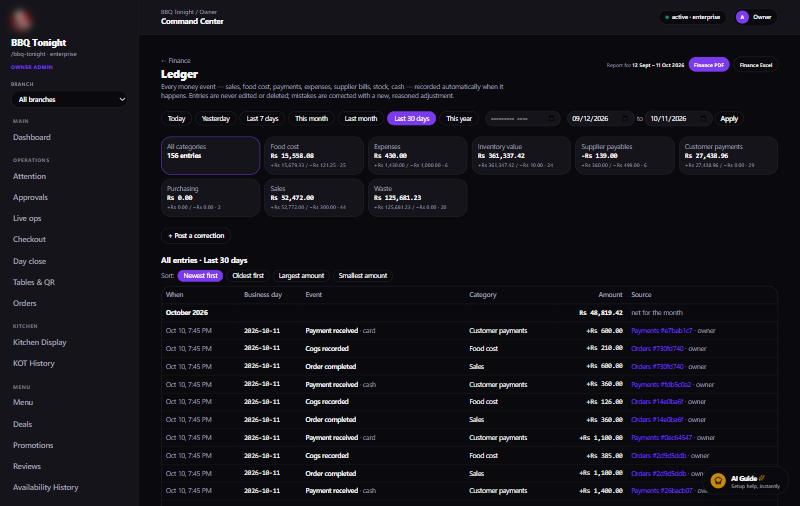Select the Last month range
The image size is (800, 506).
click(361, 118)
